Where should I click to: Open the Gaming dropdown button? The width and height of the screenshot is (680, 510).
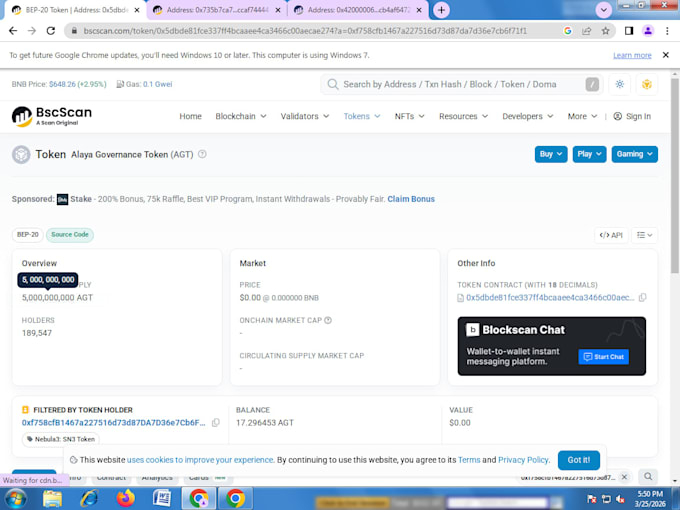click(x=634, y=154)
